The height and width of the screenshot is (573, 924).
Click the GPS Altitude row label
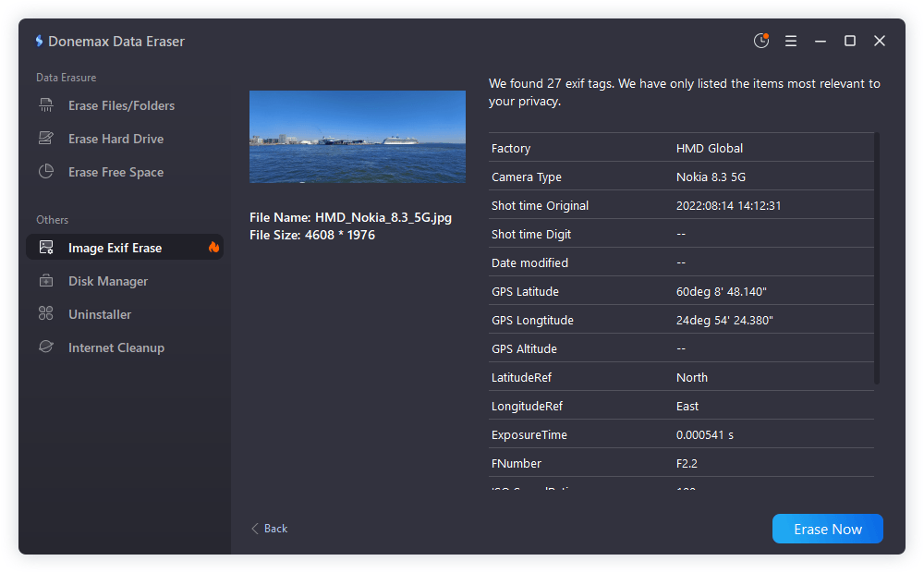click(x=524, y=349)
